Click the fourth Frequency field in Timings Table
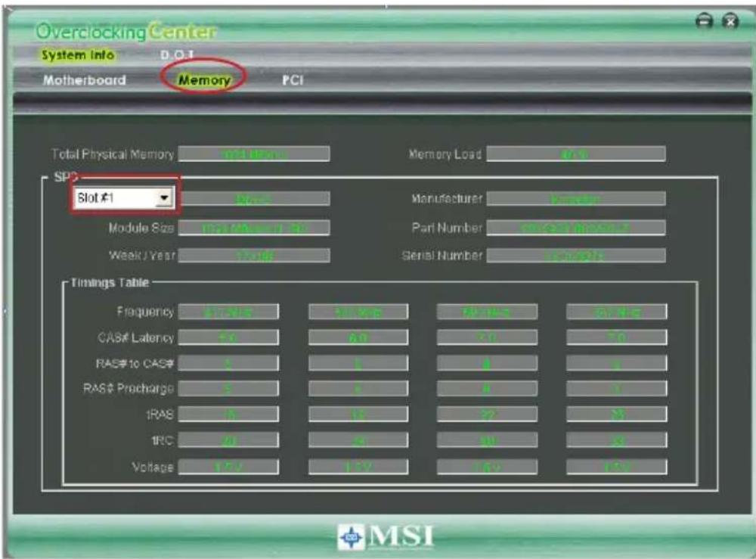 617,312
